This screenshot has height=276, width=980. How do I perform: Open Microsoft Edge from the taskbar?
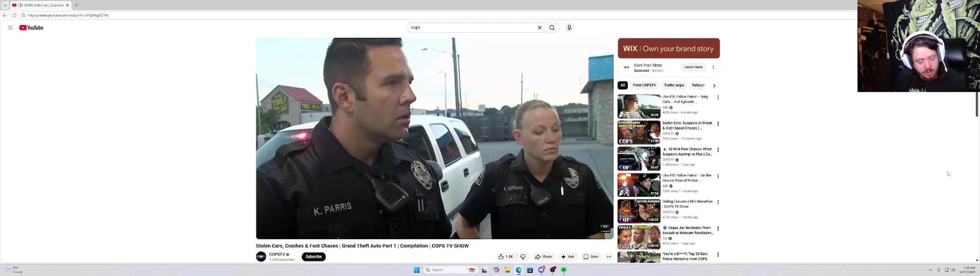tap(519, 270)
